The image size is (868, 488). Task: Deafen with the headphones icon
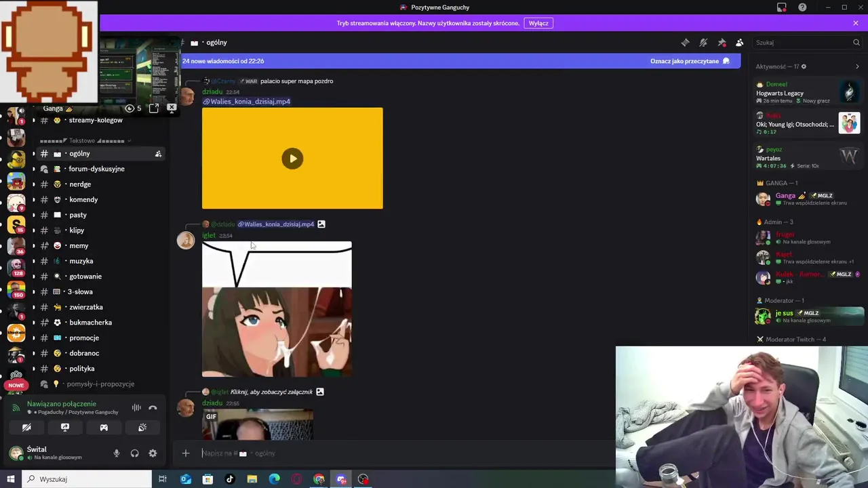click(134, 453)
